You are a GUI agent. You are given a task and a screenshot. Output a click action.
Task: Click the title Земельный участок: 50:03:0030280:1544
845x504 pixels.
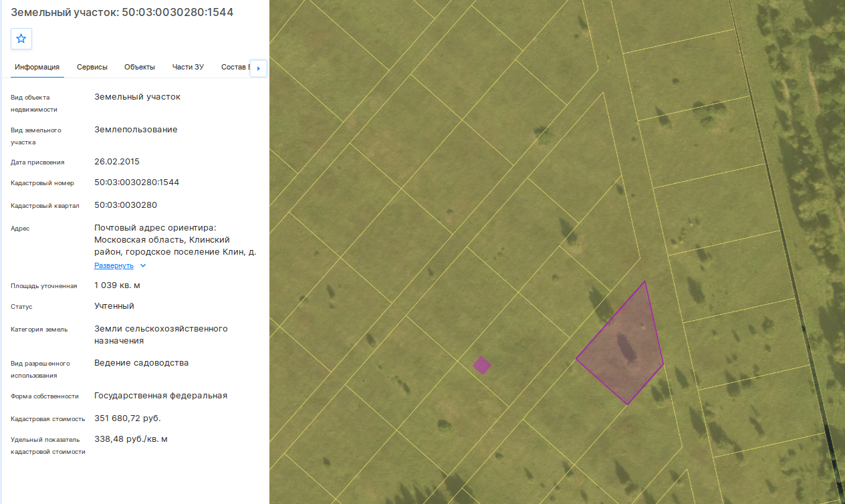(x=122, y=12)
